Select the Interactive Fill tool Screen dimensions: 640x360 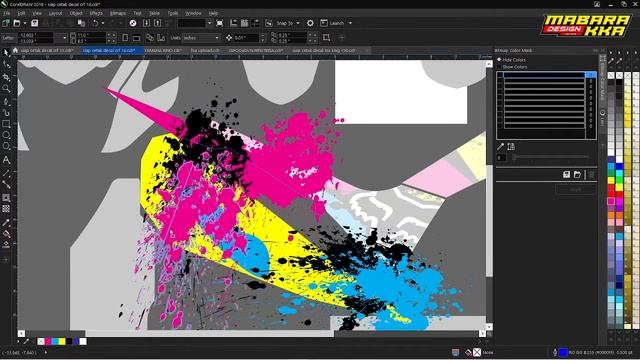coord(6,234)
